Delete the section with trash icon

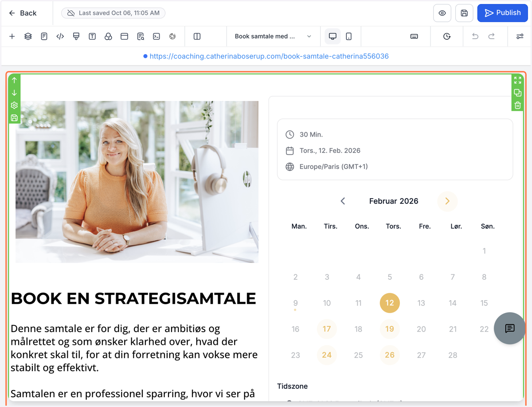point(517,106)
